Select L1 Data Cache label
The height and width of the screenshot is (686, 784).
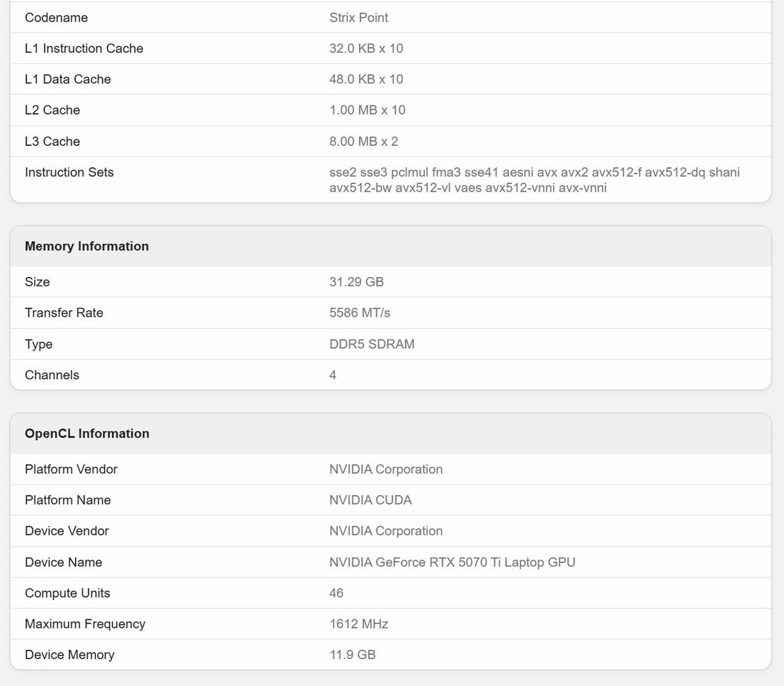[x=68, y=79]
